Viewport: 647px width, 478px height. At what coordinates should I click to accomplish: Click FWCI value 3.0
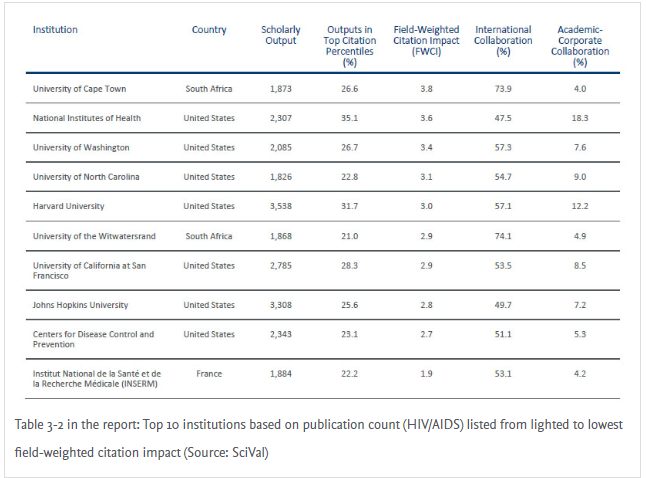(426, 206)
